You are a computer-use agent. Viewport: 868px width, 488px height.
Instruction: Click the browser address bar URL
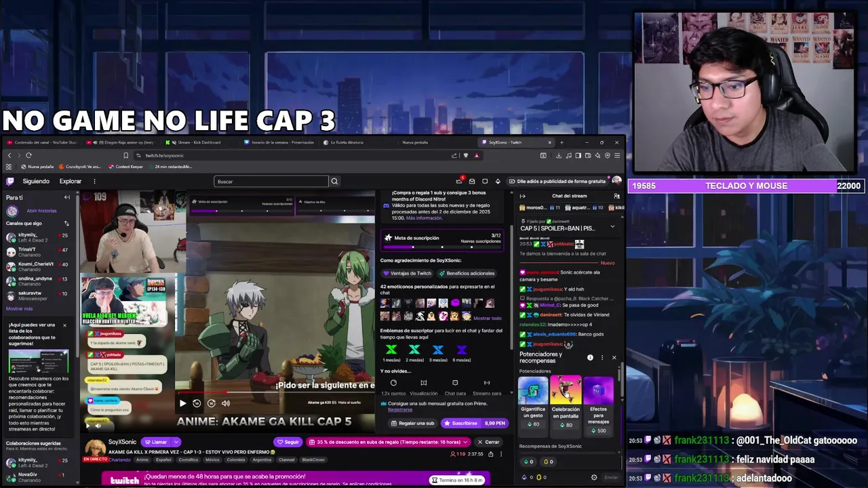tap(164, 155)
